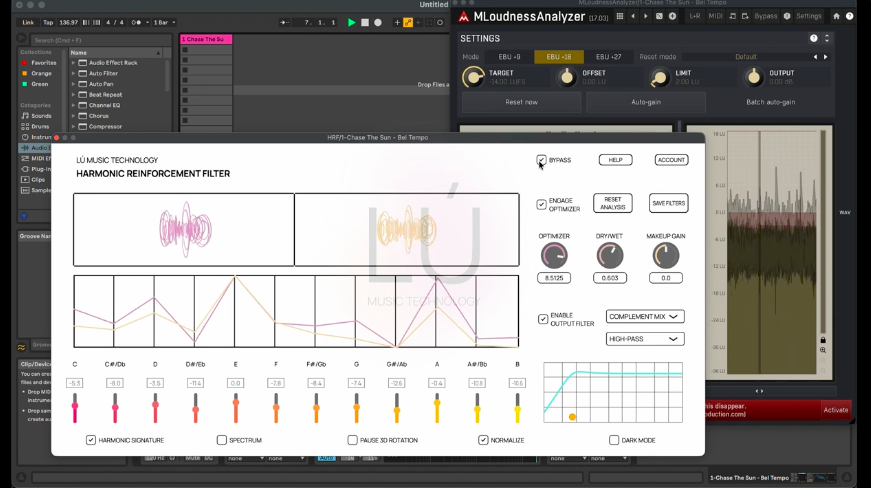This screenshot has height=488, width=871.
Task: Enable the SPECTRUM checkbox
Action: click(x=222, y=440)
